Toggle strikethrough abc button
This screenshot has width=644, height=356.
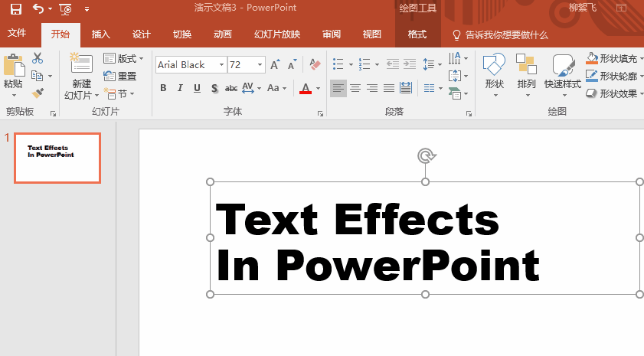[231, 88]
